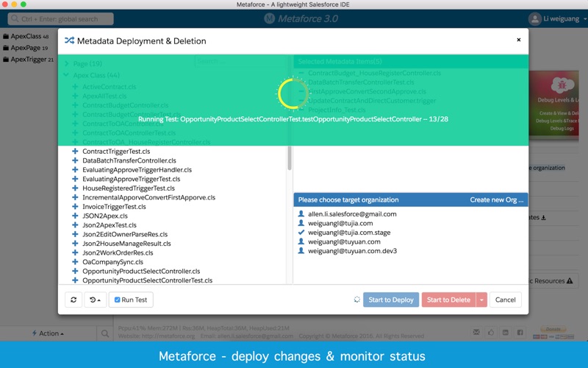This screenshot has width=588, height=368.
Task: Collapse the Apex Class (44) tree node
Action: coord(66,75)
